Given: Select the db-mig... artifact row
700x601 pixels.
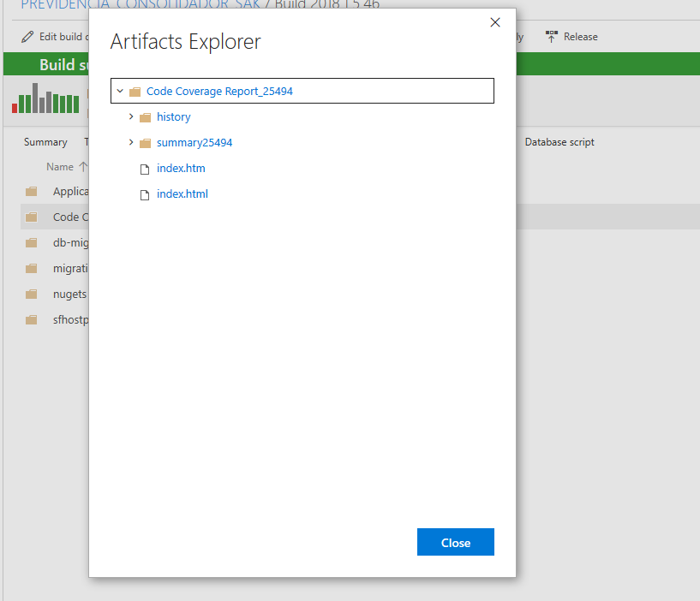Looking at the screenshot, I should tap(55, 243).
